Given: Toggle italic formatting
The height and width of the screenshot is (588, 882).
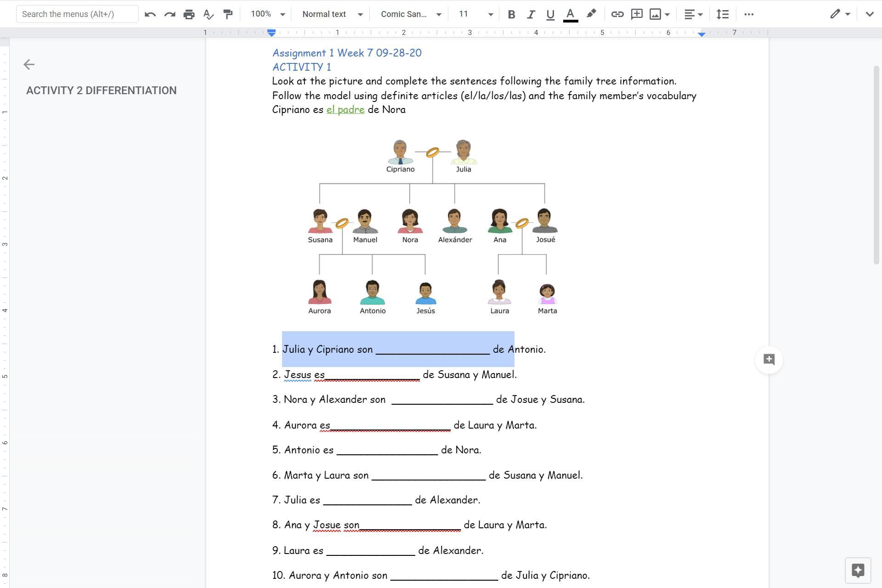Looking at the screenshot, I should 531,14.
